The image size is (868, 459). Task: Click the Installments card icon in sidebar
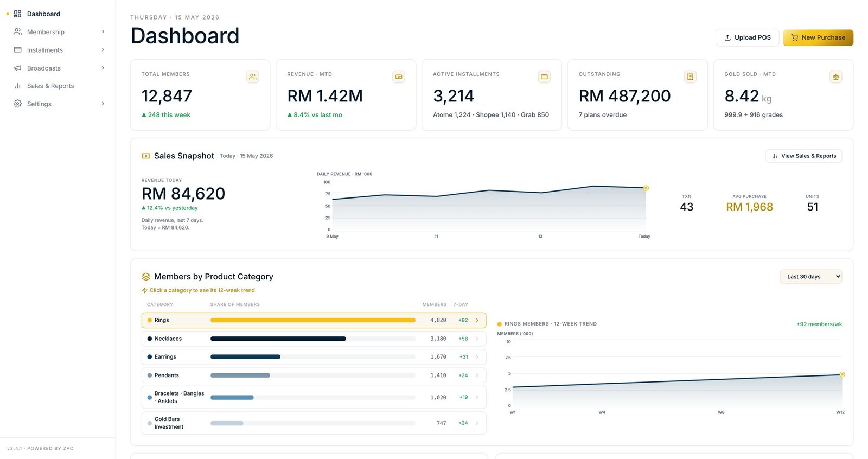(17, 50)
